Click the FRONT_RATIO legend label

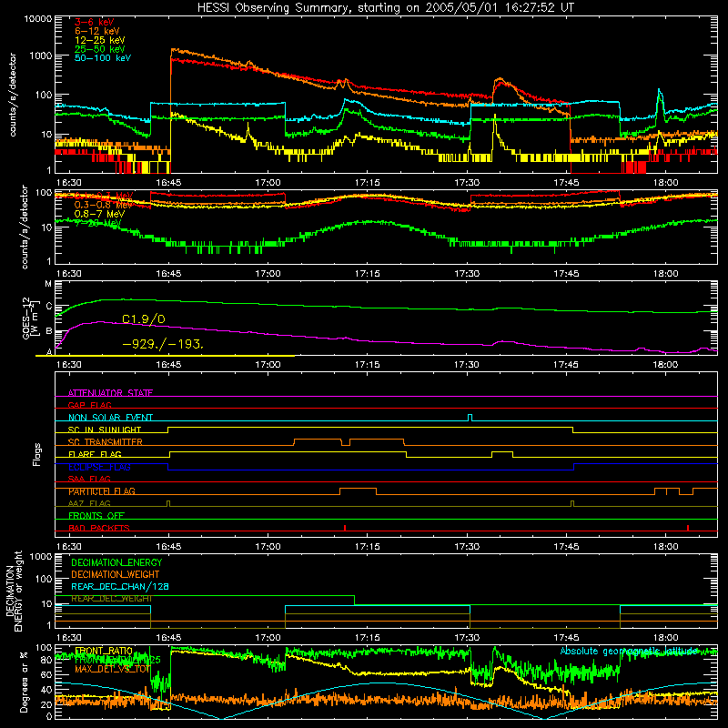104,651
